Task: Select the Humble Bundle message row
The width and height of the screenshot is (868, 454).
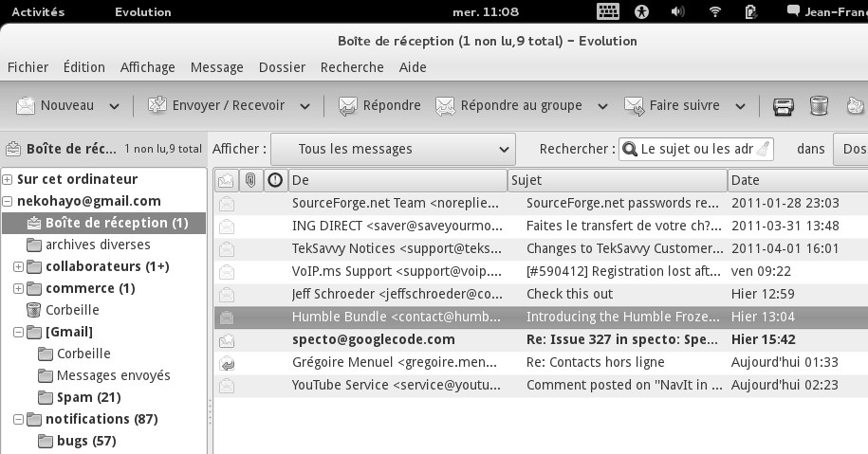Action: [541, 317]
